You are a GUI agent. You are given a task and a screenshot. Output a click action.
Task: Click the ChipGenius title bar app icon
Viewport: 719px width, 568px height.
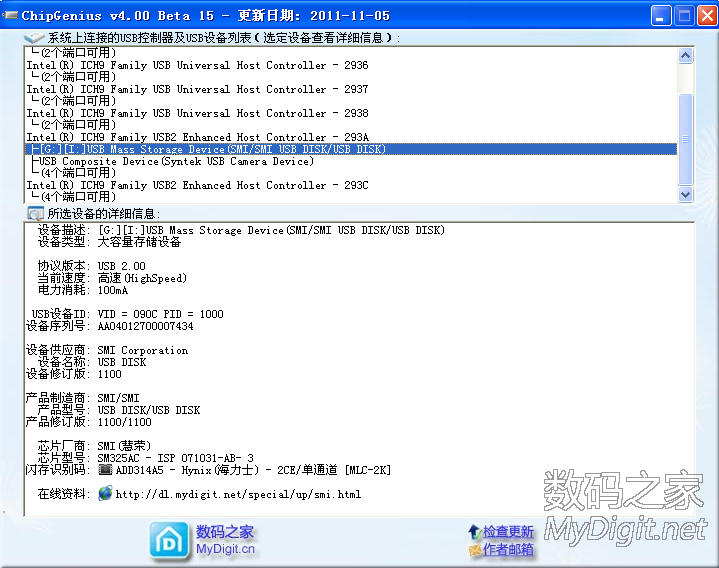[10, 15]
